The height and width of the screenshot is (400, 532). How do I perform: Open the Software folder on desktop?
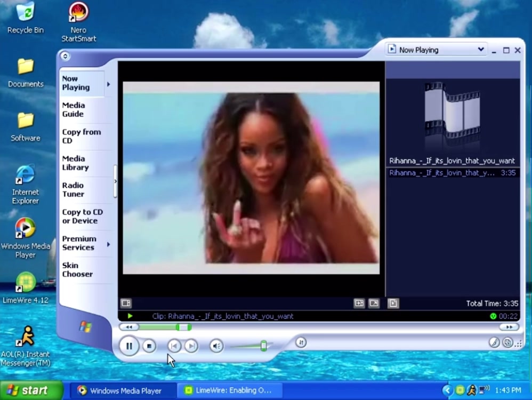26,127
